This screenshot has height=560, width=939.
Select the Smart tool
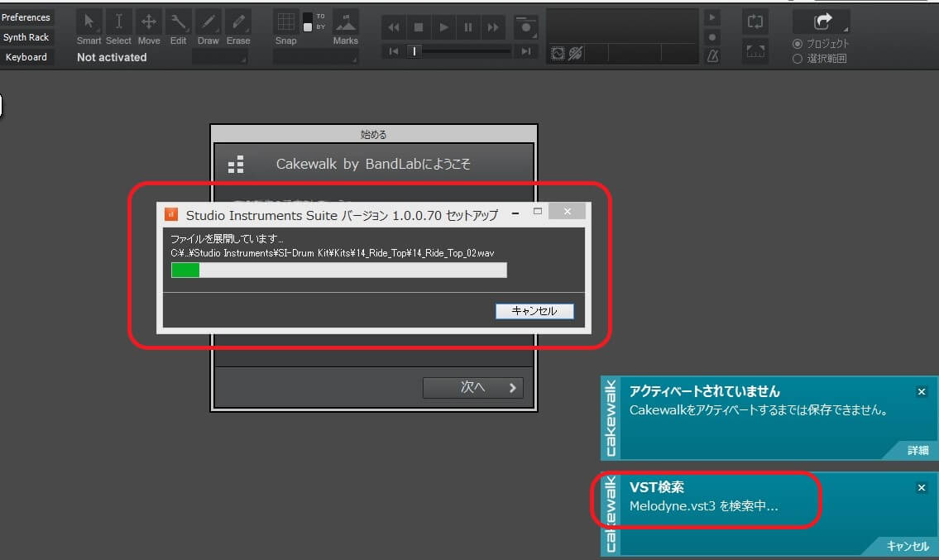[89, 22]
